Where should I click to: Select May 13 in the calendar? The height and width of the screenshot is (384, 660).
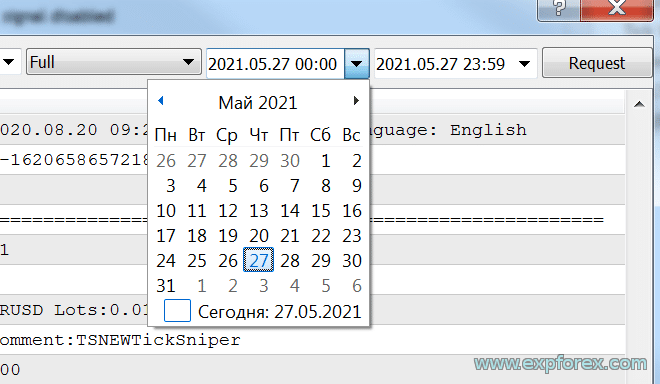pos(259,211)
